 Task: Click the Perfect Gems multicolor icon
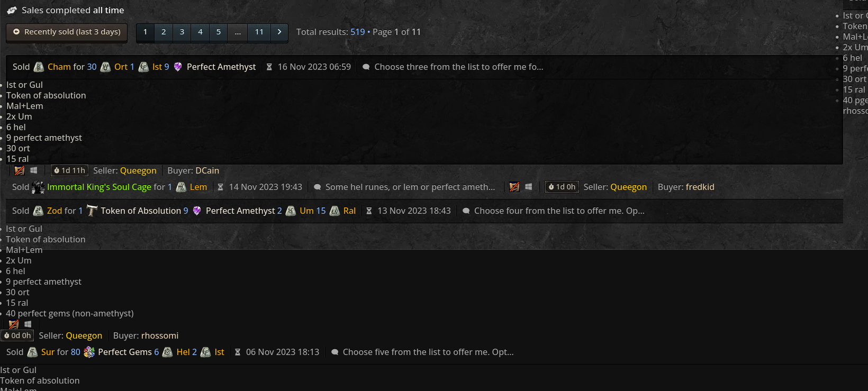click(89, 352)
